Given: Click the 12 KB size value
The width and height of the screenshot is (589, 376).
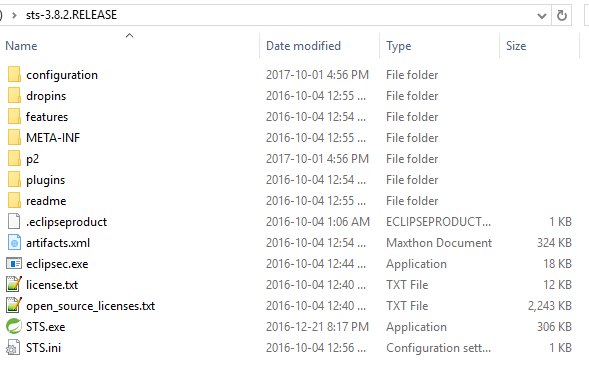Looking at the screenshot, I should 557,285.
